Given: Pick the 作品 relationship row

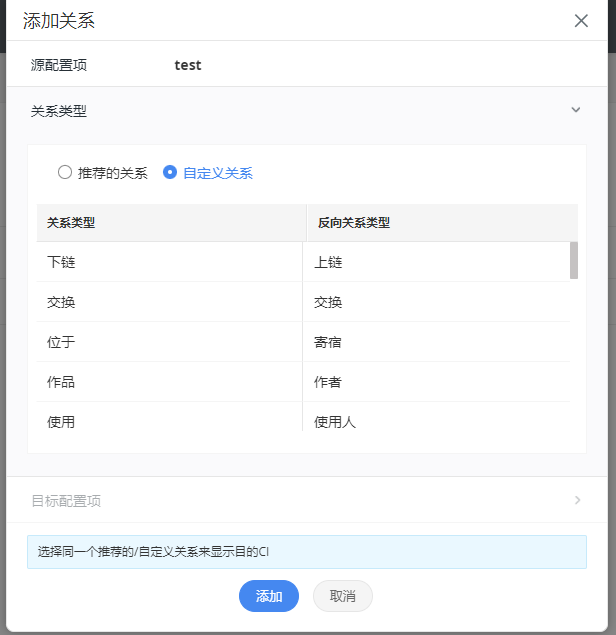Looking at the screenshot, I should (x=303, y=382).
